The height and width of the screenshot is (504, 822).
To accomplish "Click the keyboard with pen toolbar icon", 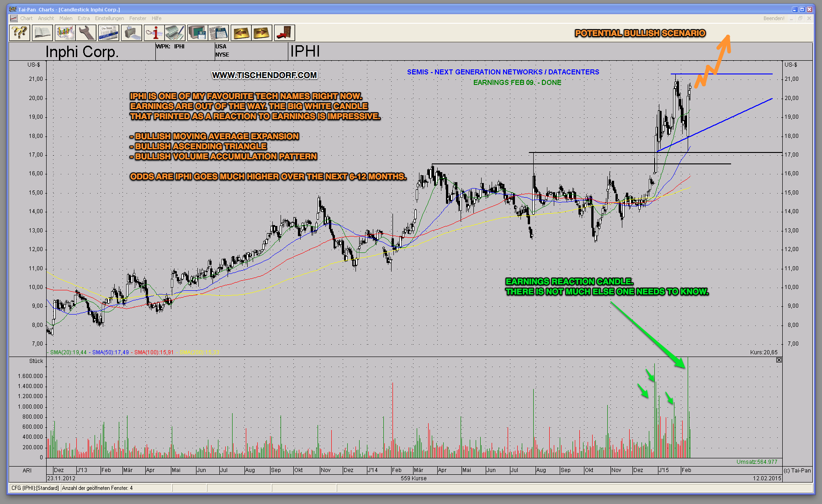I will (x=175, y=33).
